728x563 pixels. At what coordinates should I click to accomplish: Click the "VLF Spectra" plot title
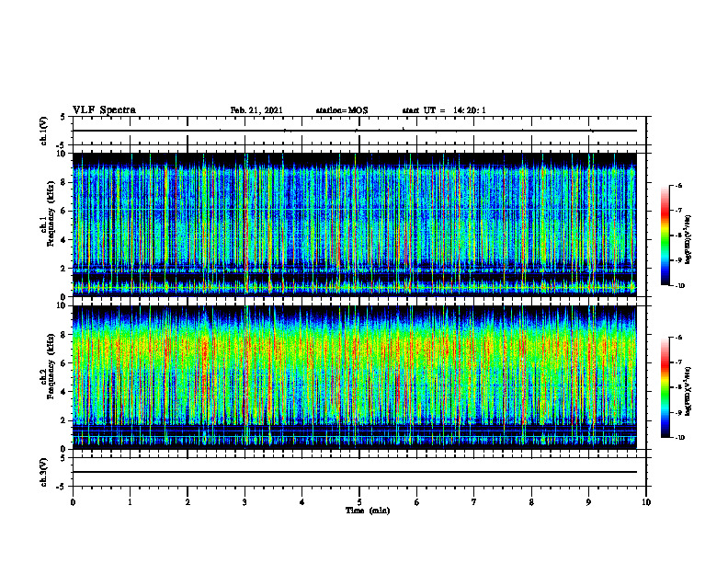(104, 110)
